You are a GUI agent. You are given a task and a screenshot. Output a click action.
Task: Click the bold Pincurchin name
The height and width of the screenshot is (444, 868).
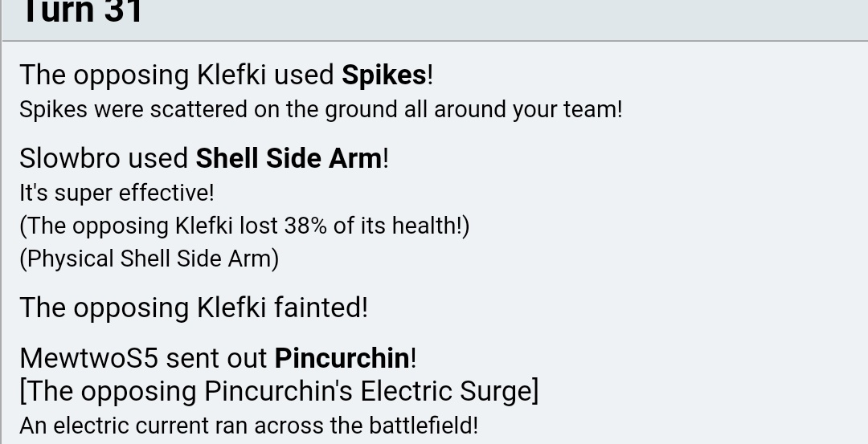[x=342, y=357]
